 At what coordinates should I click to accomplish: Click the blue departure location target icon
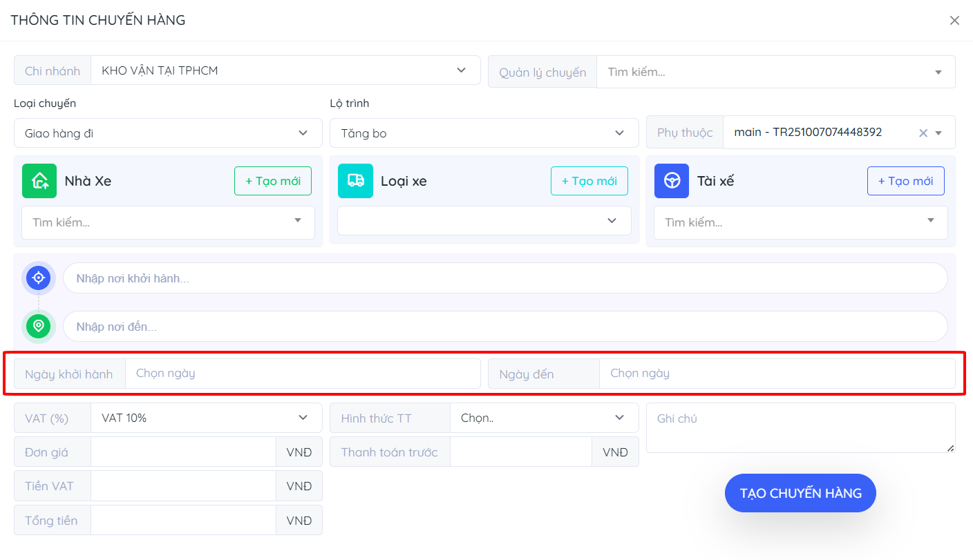click(39, 278)
